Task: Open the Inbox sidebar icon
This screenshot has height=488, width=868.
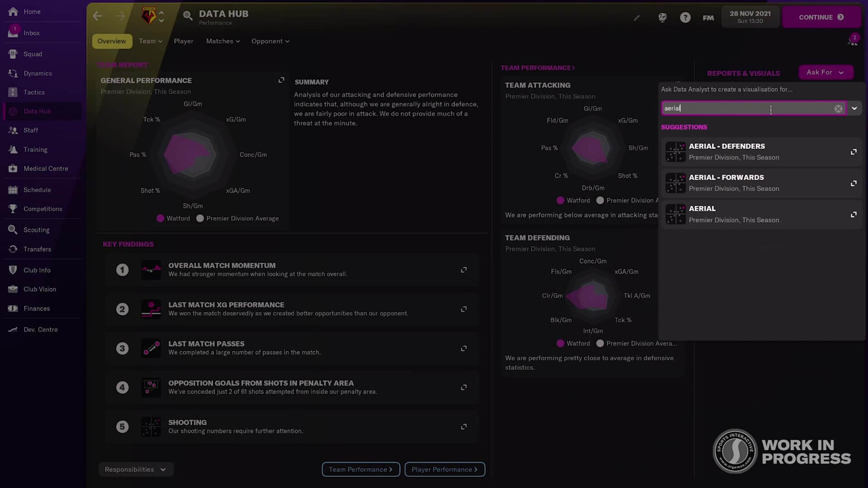Action: (x=13, y=33)
